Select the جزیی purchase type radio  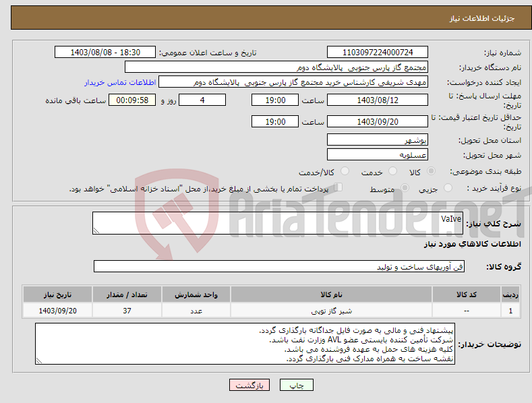448,187
